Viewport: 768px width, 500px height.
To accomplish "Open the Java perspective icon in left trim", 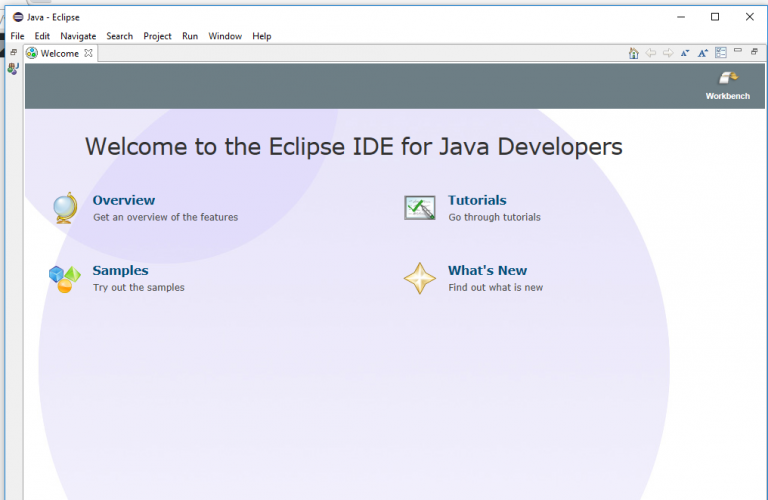I will [x=13, y=69].
